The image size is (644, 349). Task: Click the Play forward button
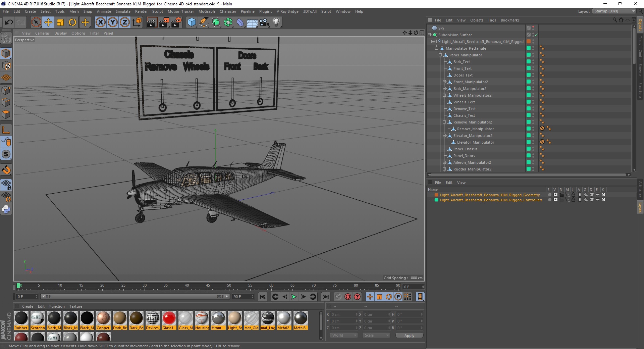(x=294, y=297)
